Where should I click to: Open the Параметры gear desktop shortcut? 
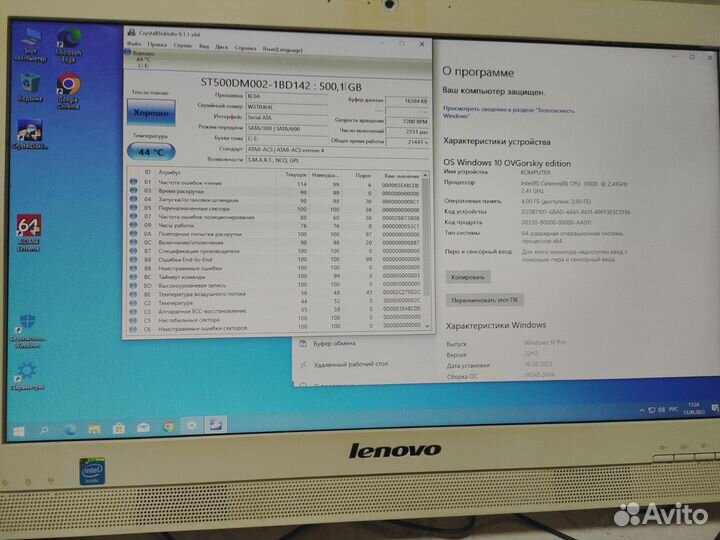[27, 376]
